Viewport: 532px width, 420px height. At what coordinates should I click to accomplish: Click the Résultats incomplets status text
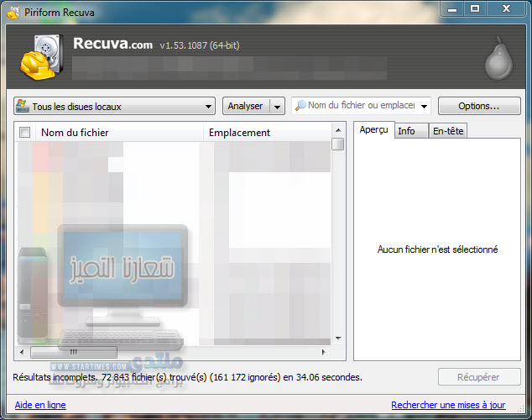[187, 377]
